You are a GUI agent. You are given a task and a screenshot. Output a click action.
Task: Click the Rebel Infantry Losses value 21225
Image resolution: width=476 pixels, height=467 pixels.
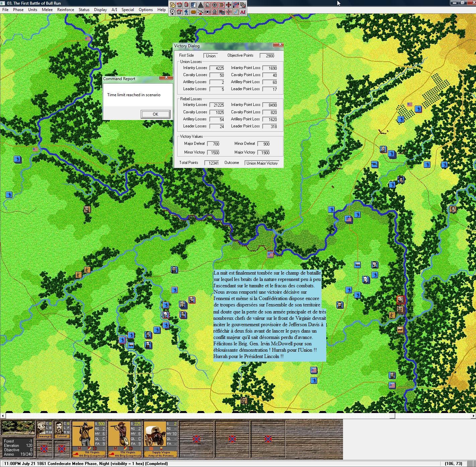tap(217, 105)
